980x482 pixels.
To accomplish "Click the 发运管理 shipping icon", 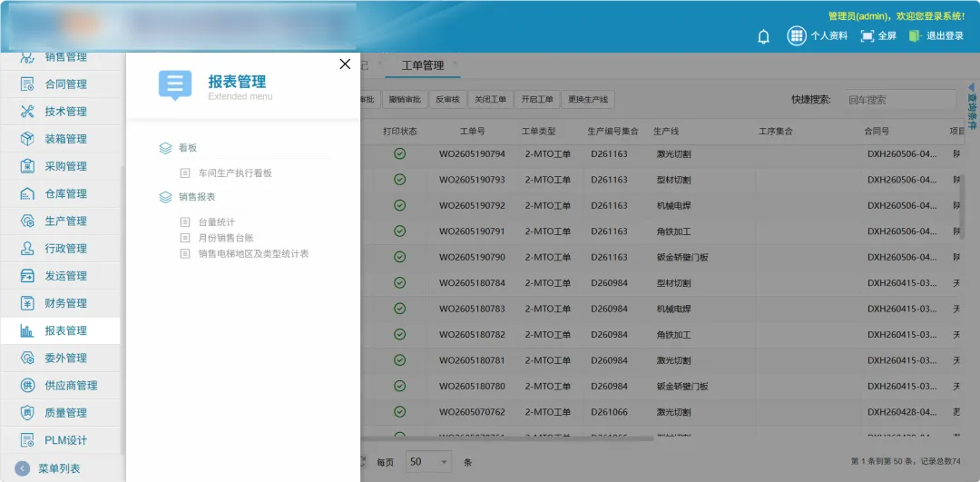I will [27, 276].
